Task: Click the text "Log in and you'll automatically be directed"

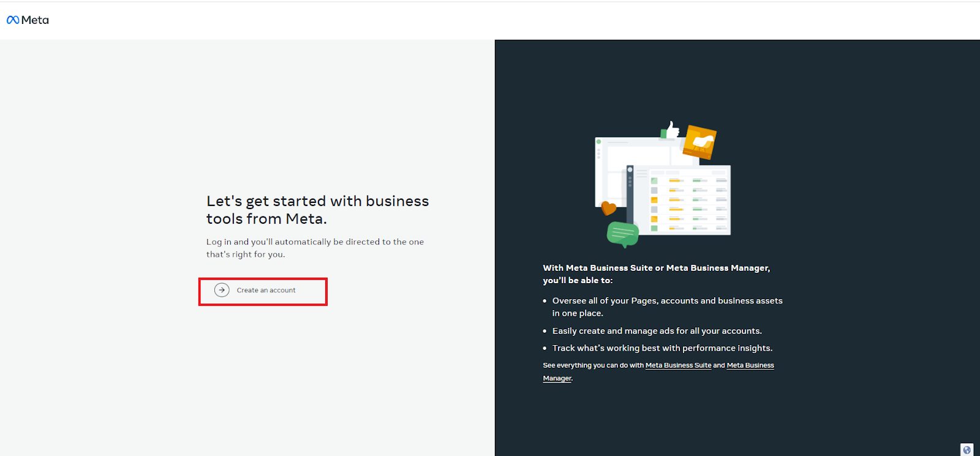Action: 315,248
